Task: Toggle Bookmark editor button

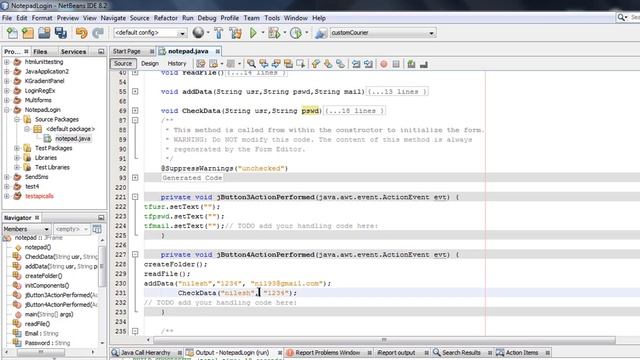Action: pos(340,64)
